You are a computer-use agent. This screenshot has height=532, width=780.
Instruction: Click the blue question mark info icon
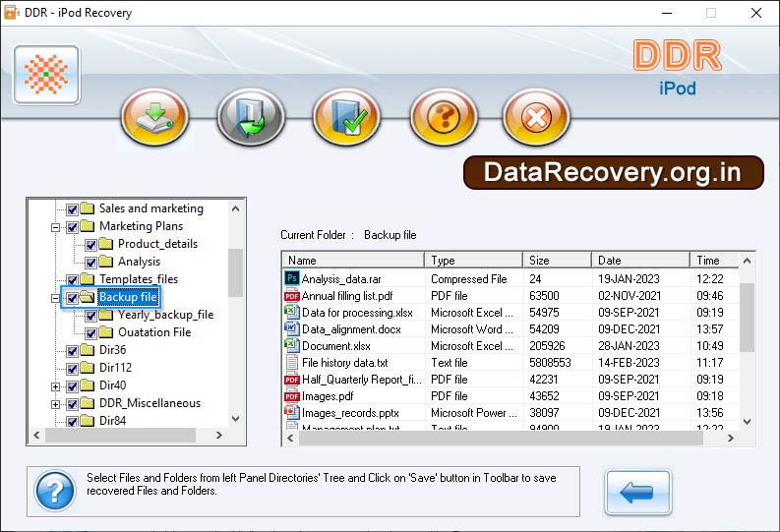tap(55, 491)
